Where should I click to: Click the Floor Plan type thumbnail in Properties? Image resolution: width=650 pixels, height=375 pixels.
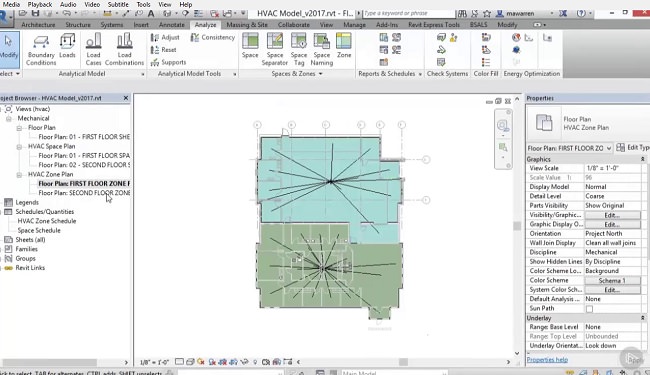point(544,123)
